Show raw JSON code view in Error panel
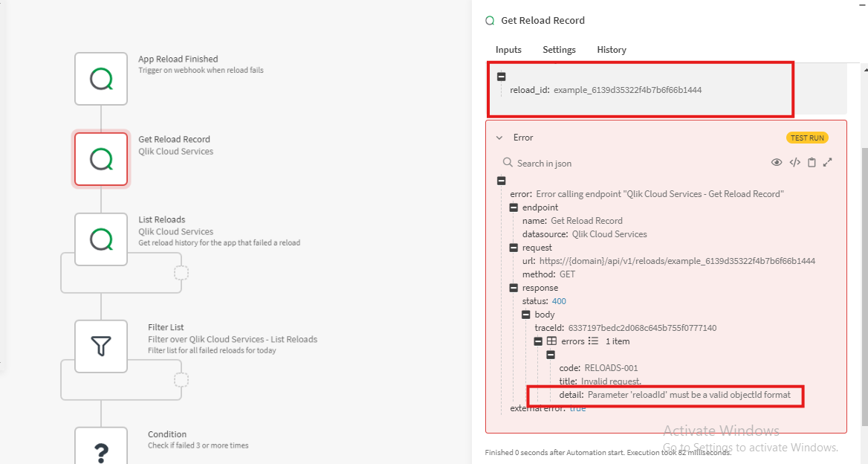Screen dimensions: 868x464 [794, 163]
